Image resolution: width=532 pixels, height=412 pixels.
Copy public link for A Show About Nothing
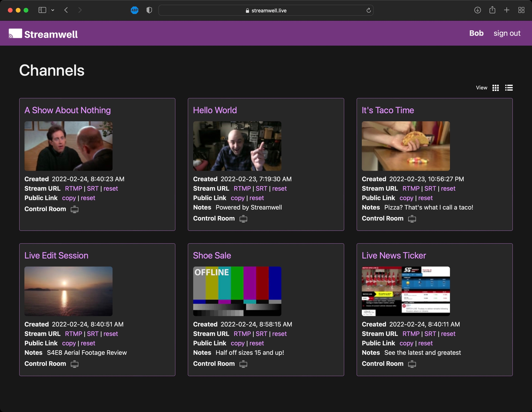(x=69, y=198)
